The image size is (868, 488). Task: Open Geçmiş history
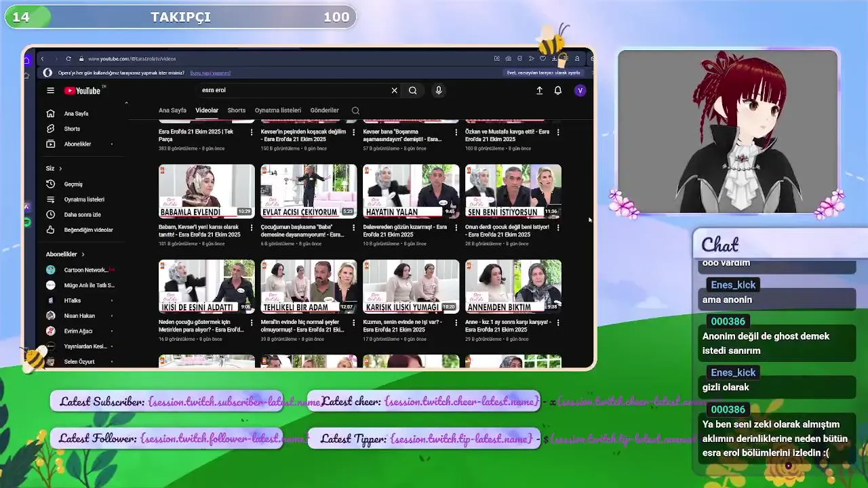point(73,184)
